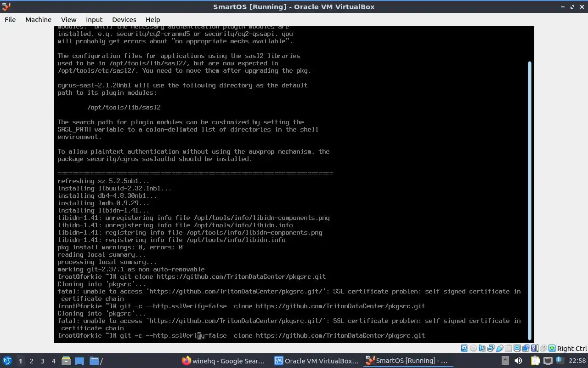
Task: Minimize the SmartOS VirtualBox window
Action: [x=563, y=7]
